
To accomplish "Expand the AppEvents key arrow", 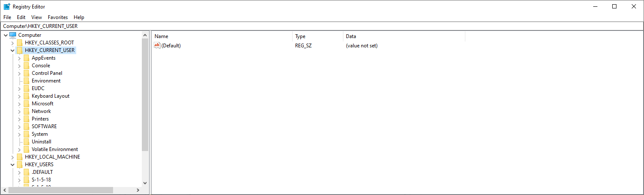I will (19, 58).
